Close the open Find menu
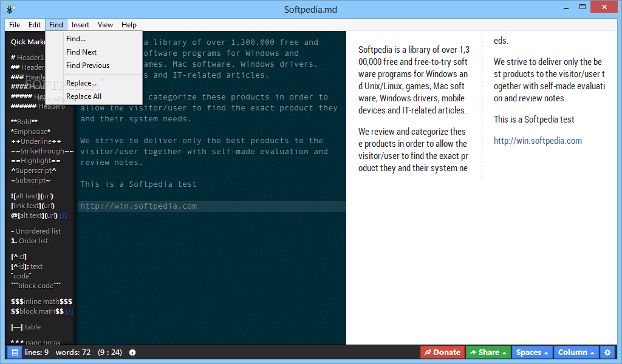This screenshot has width=622, height=364. (56, 24)
